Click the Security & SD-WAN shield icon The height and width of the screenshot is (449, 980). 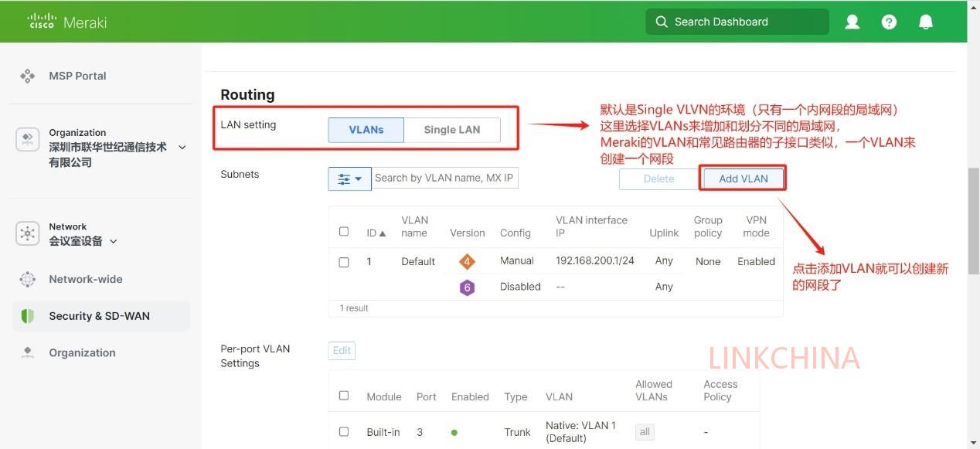[x=28, y=316]
